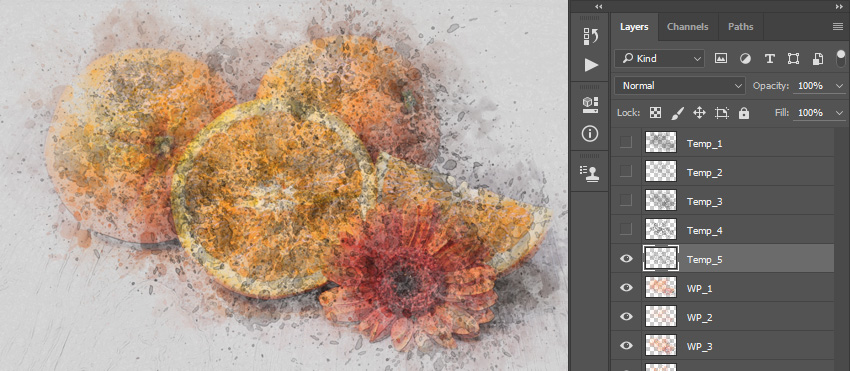Filter layers by shape layers icon
Screen dimensions: 850x371
793,59
